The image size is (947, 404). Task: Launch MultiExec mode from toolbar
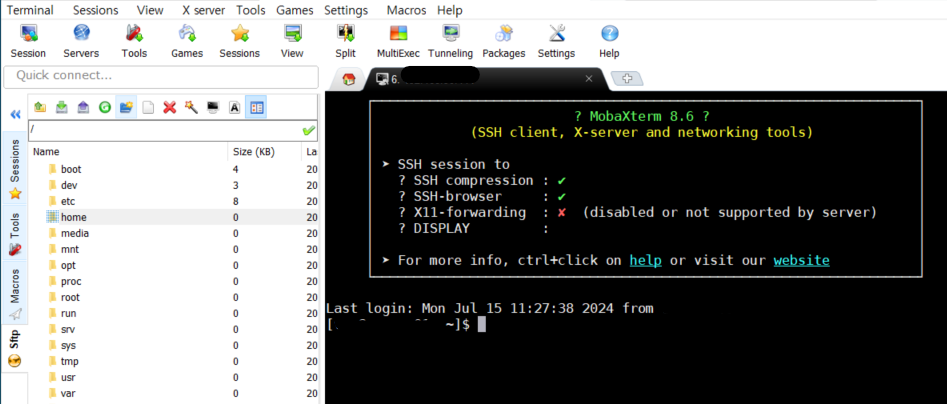(x=398, y=41)
